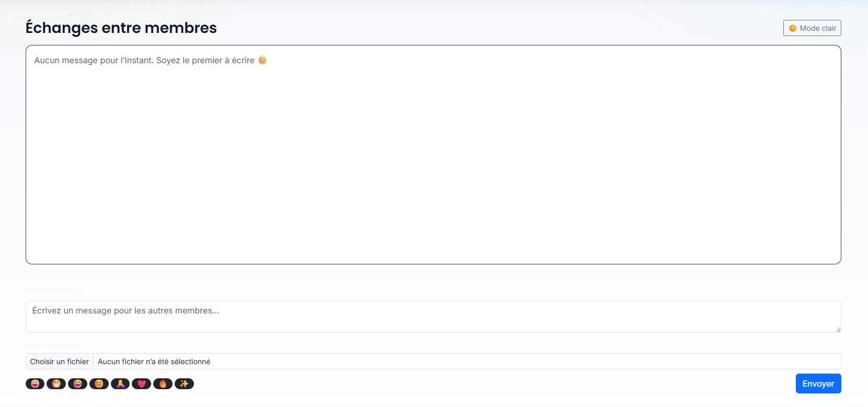This screenshot has width=868, height=407.
Task: Insert the fire emoji
Action: (x=163, y=384)
